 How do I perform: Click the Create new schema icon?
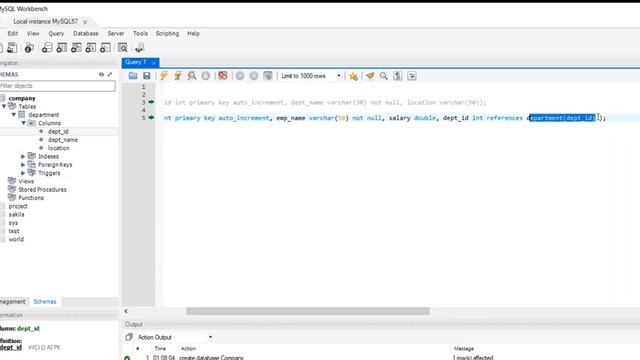click(x=47, y=48)
